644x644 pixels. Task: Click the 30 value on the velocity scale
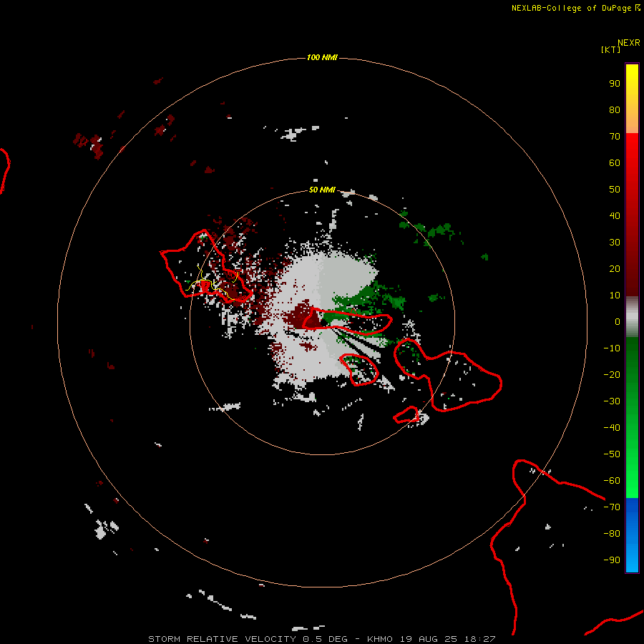[615, 243]
